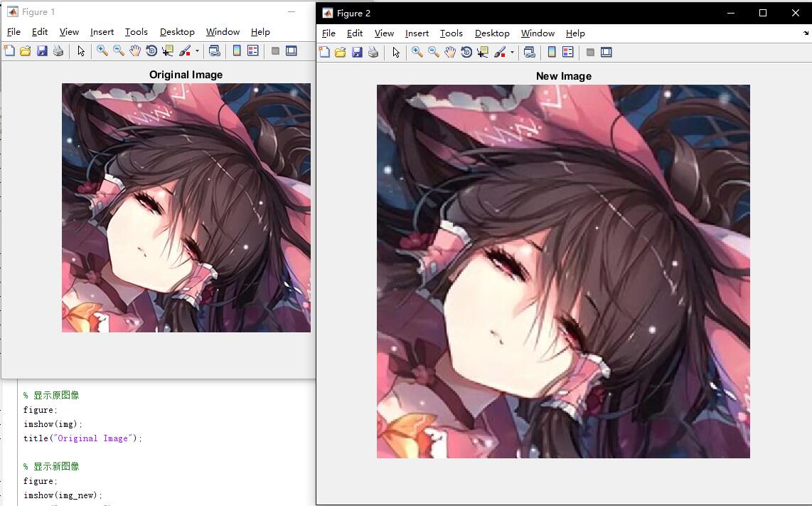Viewport: 812px width, 506px height.
Task: Open Edit menu in Figure 1
Action: 40,31
